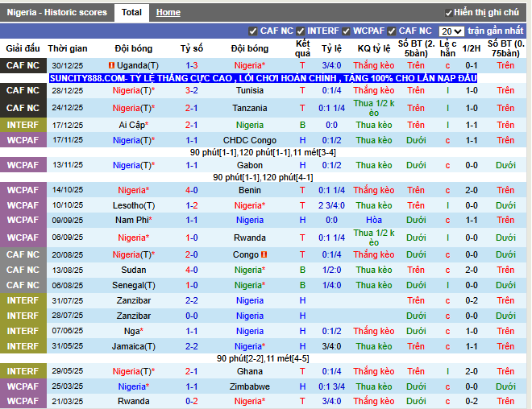Open the 3-2 score against Tunisia

(192, 90)
